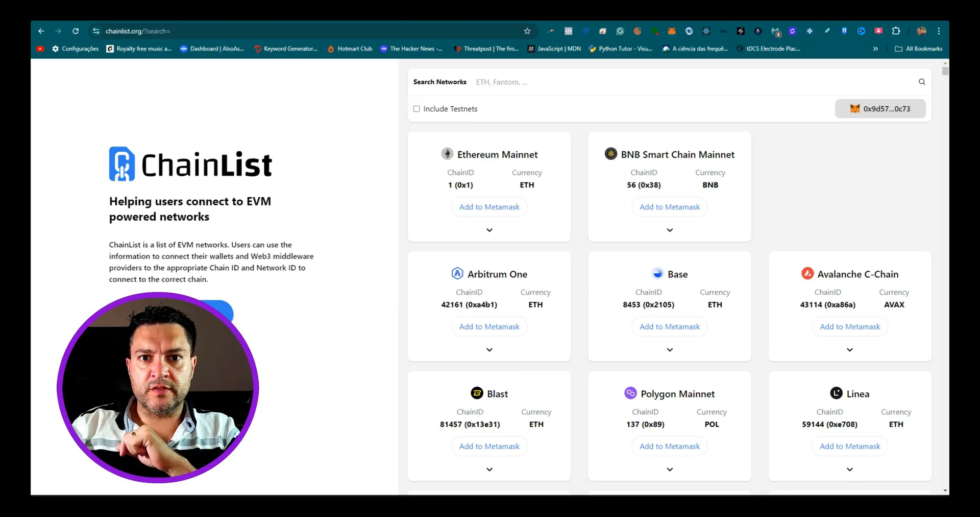Click the Avalanche C-Chain logo icon
The width and height of the screenshot is (980, 517).
(x=807, y=273)
